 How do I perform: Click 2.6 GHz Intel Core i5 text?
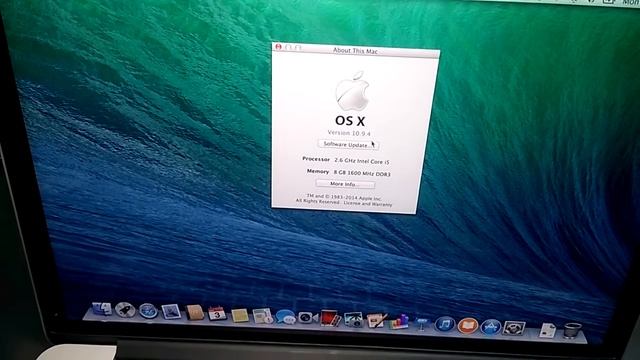(x=362, y=161)
